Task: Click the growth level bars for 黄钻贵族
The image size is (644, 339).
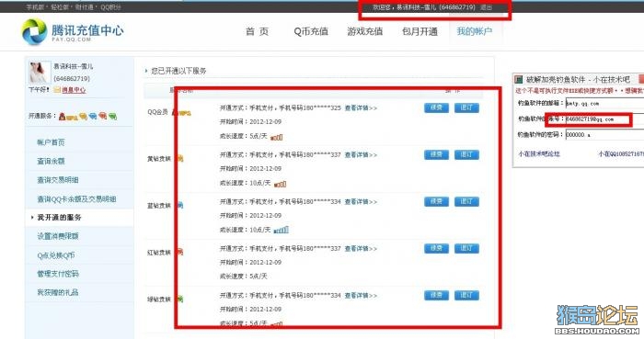Action: (280, 184)
